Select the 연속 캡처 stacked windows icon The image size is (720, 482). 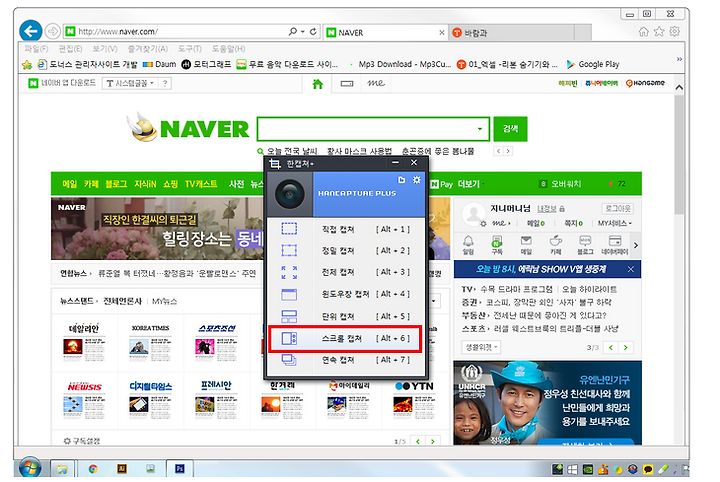[x=289, y=360]
